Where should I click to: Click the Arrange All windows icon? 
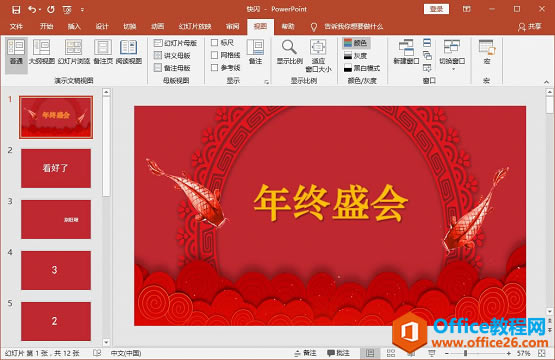(427, 43)
